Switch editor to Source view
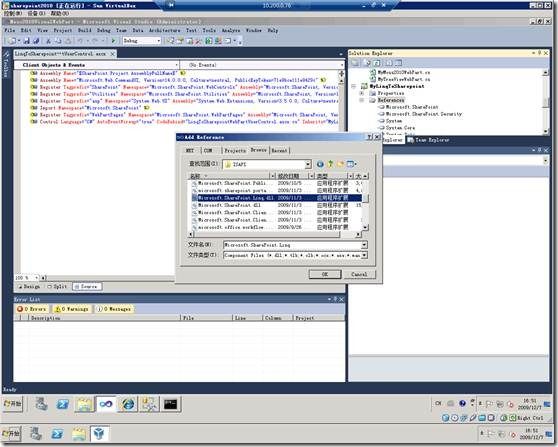Screen dimensions: 558x447 (x=87, y=286)
